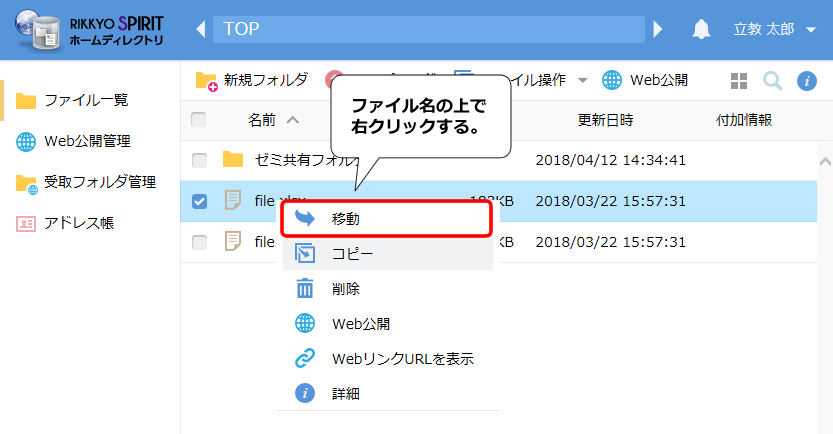This screenshot has height=434, width=833.
Task: Click the link chain icon in menu
Action: [305, 358]
